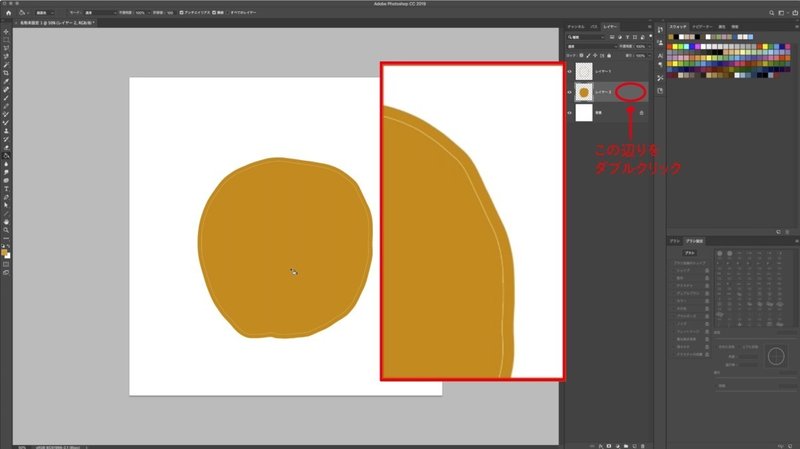
Task: Lock layer position icon
Action: coord(595,55)
